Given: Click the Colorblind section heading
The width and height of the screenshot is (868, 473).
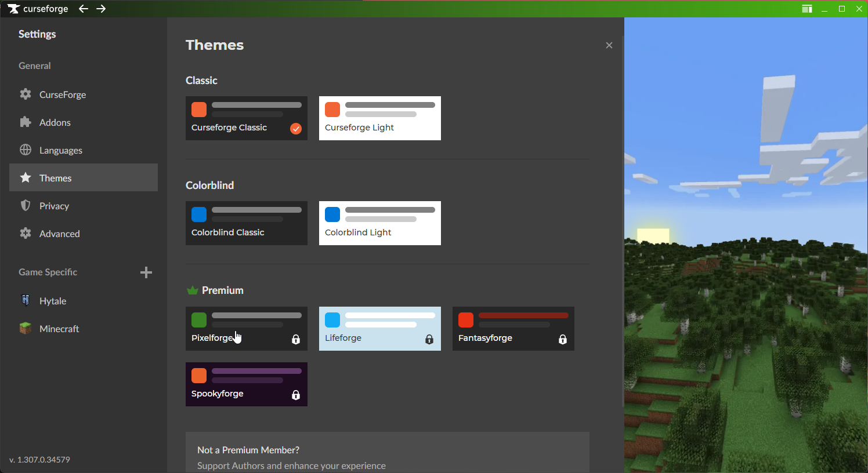Looking at the screenshot, I should [210, 185].
